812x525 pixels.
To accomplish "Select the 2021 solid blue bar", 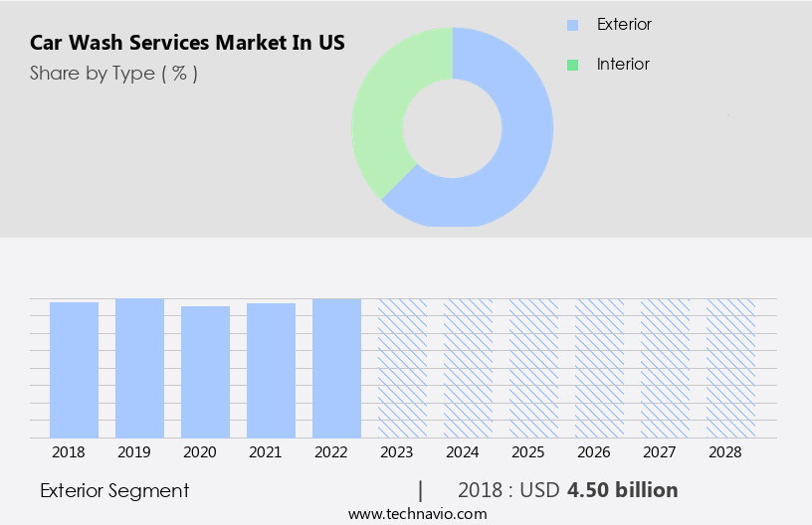I will 271,370.
